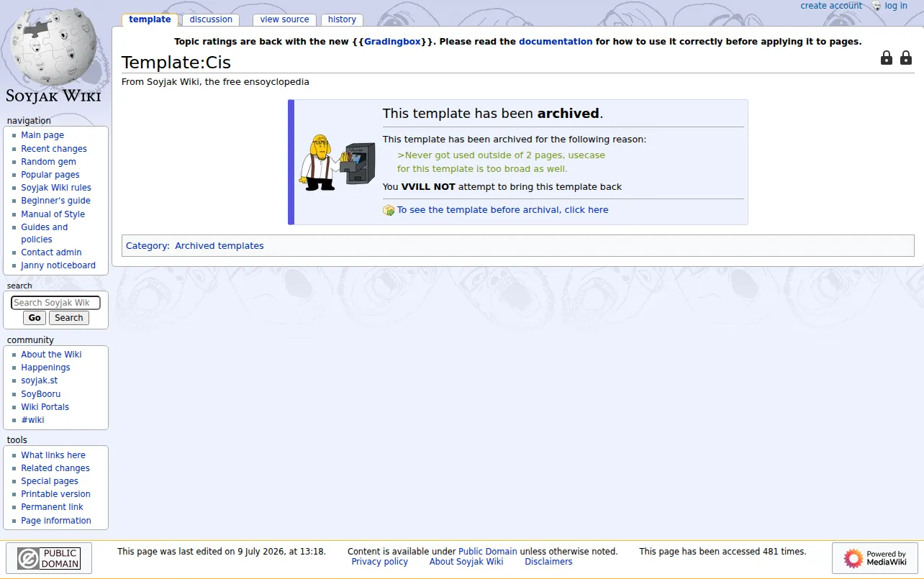Open the #wiki link
The width and height of the screenshot is (924, 579).
32,420
